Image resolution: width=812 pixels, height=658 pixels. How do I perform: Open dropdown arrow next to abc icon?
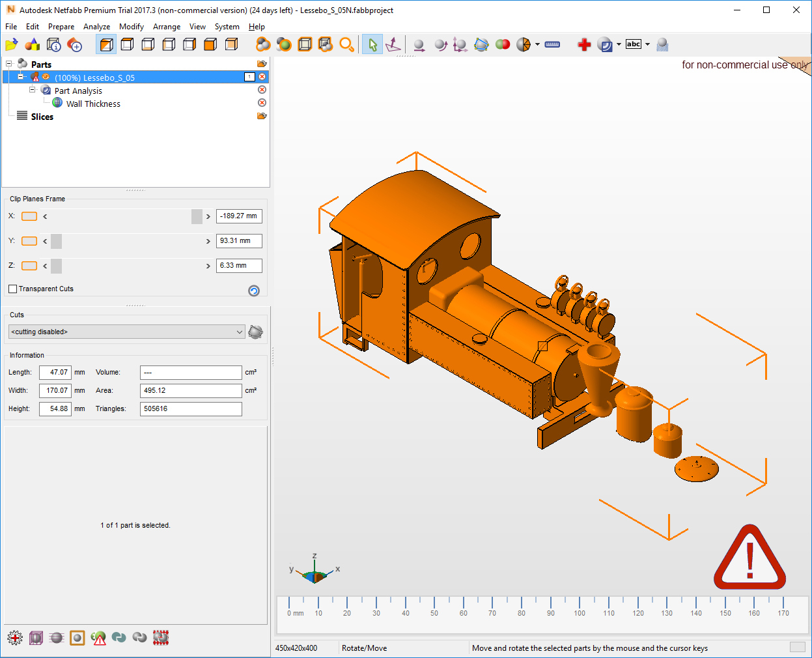tap(647, 44)
